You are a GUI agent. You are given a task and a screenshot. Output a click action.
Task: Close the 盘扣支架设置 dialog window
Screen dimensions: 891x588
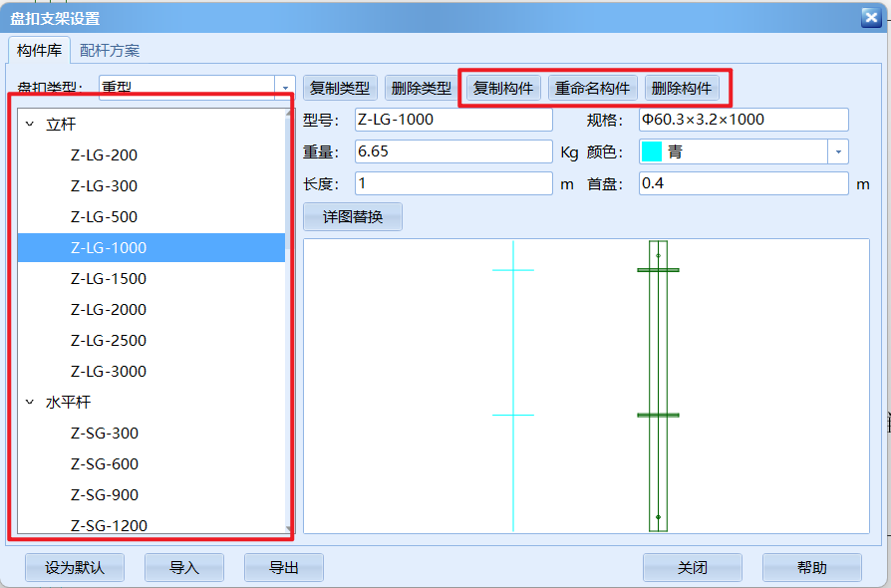tap(869, 18)
